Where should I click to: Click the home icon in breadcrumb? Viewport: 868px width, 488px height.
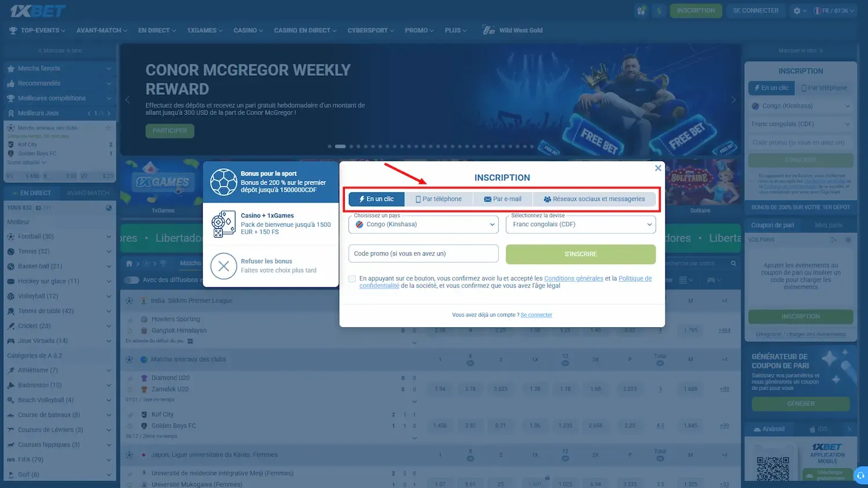pyautogui.click(x=130, y=264)
